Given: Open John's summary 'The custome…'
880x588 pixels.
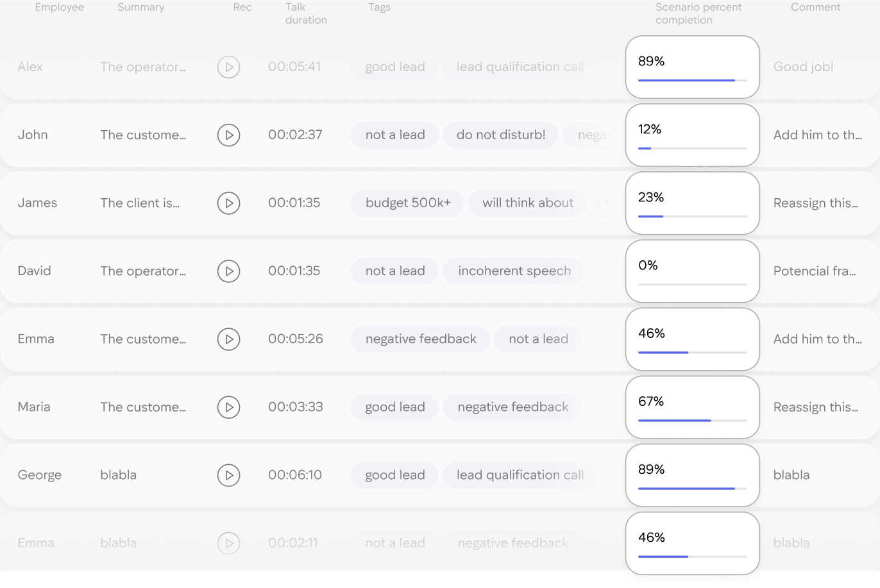Looking at the screenshot, I should point(143,135).
